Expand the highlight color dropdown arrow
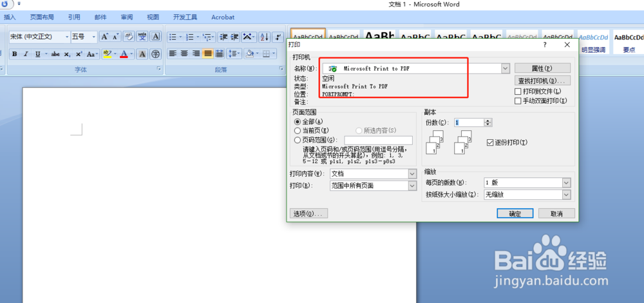 pos(115,54)
